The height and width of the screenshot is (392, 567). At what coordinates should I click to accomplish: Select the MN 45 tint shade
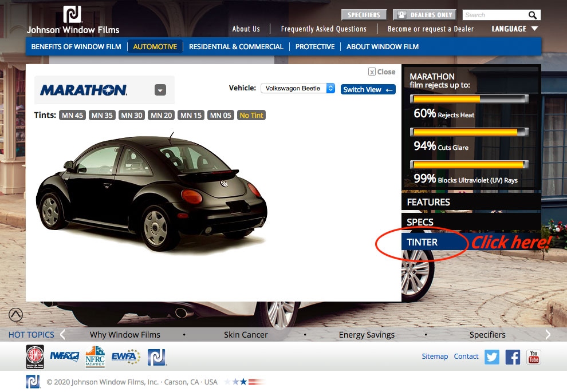click(x=72, y=115)
